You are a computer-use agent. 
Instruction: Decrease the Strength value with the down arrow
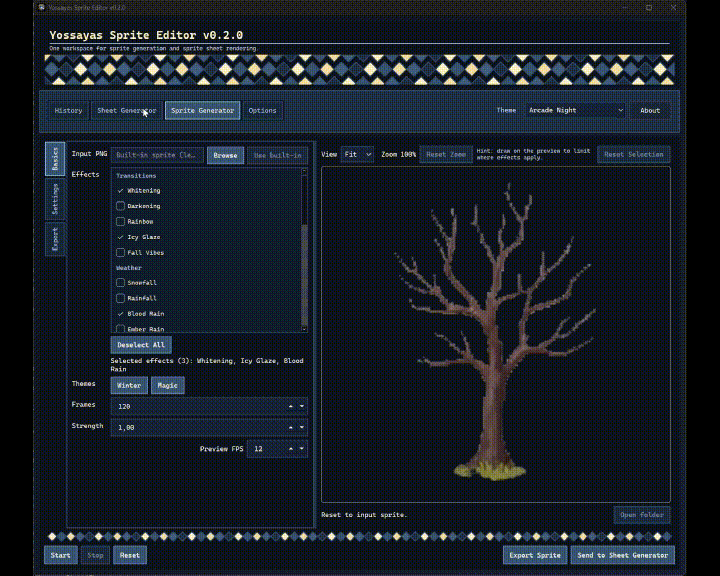click(x=301, y=428)
